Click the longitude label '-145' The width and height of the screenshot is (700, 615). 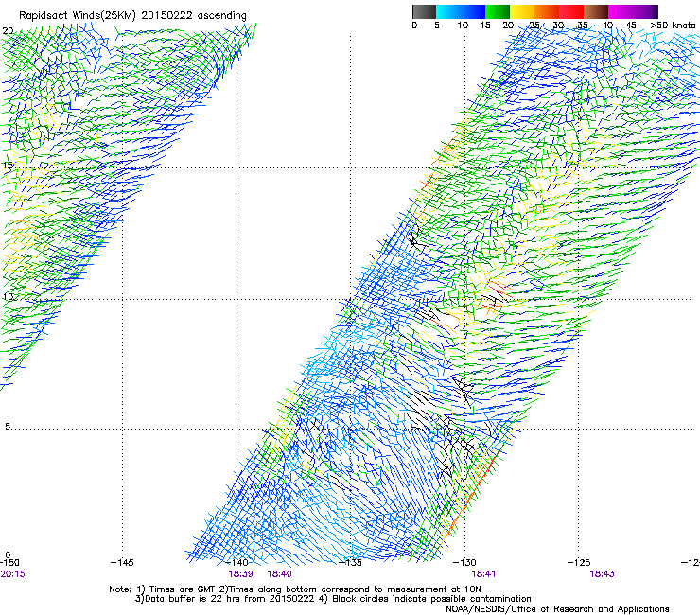pos(122,563)
